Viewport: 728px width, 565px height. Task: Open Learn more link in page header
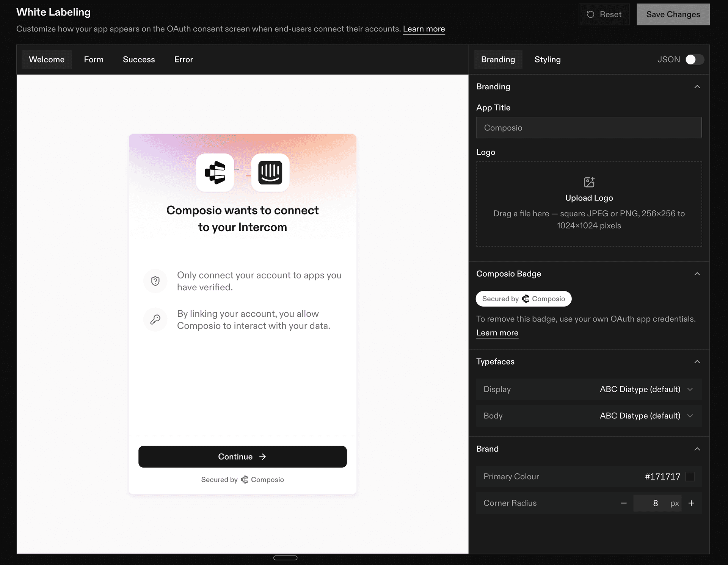point(424,29)
